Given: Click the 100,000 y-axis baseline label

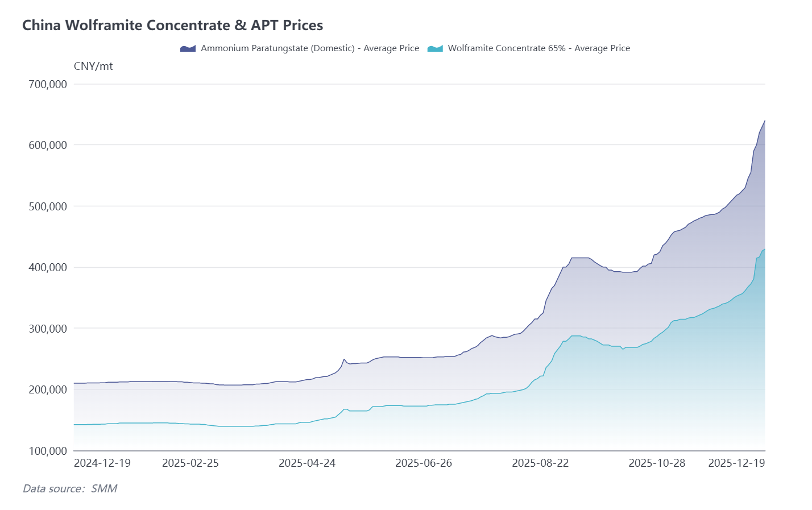Looking at the screenshot, I should 48,451.
